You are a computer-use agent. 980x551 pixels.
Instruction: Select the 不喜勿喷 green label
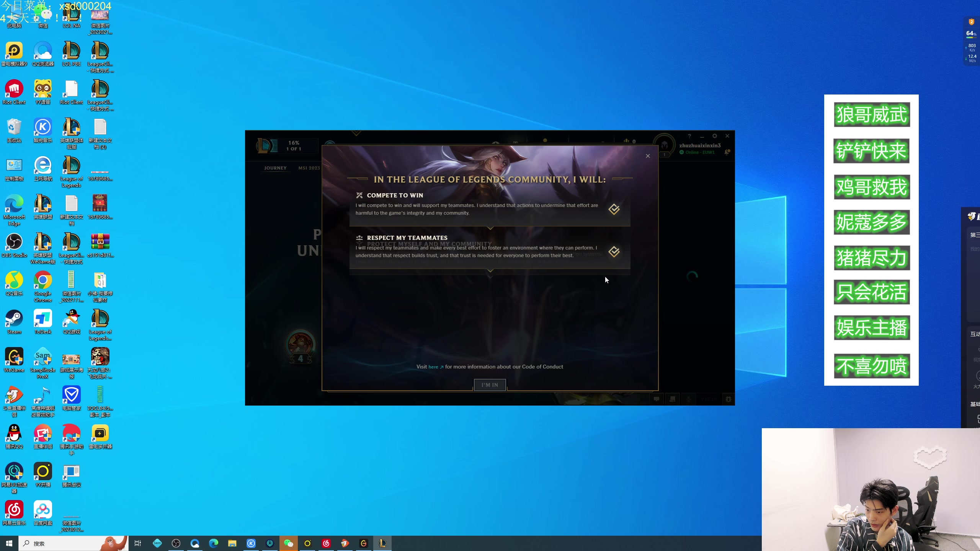click(872, 366)
